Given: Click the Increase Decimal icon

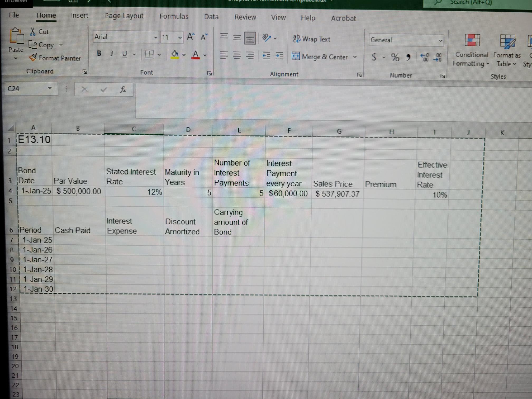Looking at the screenshot, I should [424, 57].
